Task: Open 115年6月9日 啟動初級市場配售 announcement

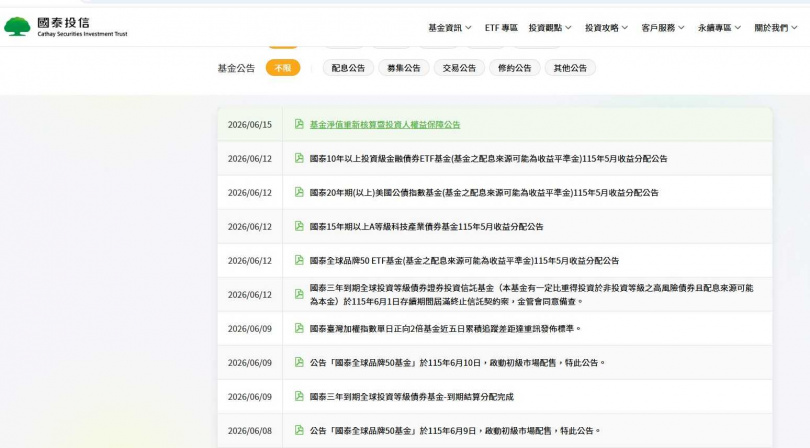Action: [455, 430]
